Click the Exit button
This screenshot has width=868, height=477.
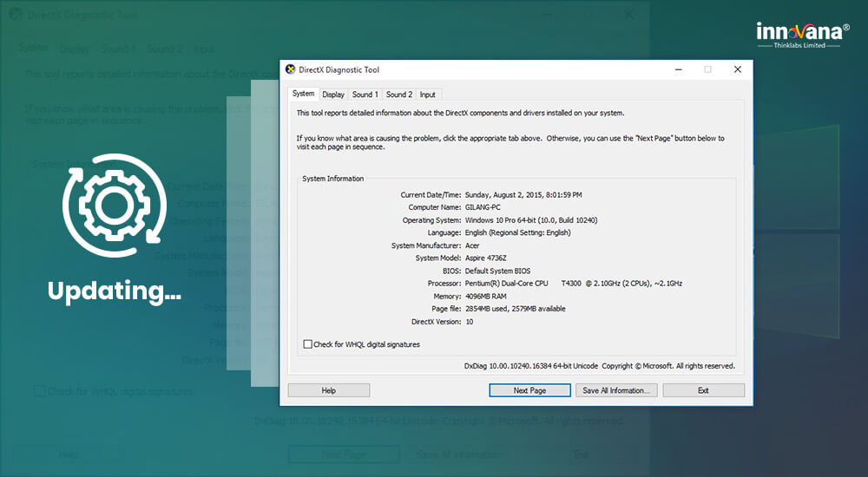[704, 390]
